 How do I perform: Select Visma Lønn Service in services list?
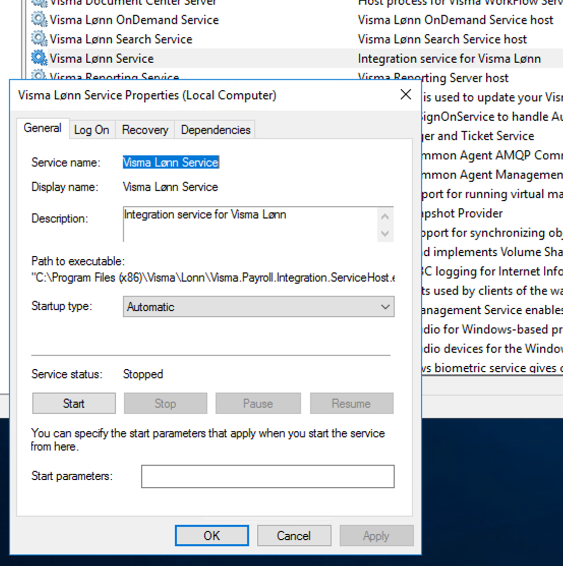[102, 58]
